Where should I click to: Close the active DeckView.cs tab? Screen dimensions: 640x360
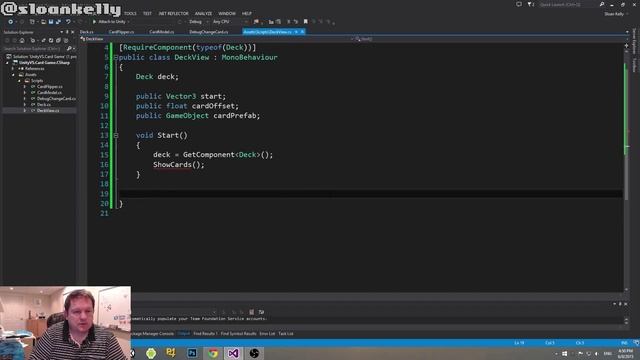click(302, 32)
